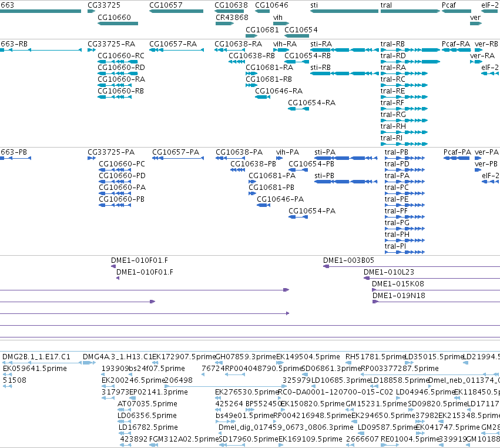
Task: Click BAC clone DME1-015K08
Action: pos(398,283)
